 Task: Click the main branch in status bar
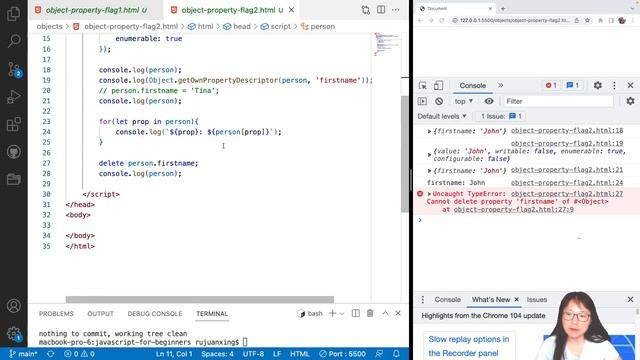coord(23,354)
